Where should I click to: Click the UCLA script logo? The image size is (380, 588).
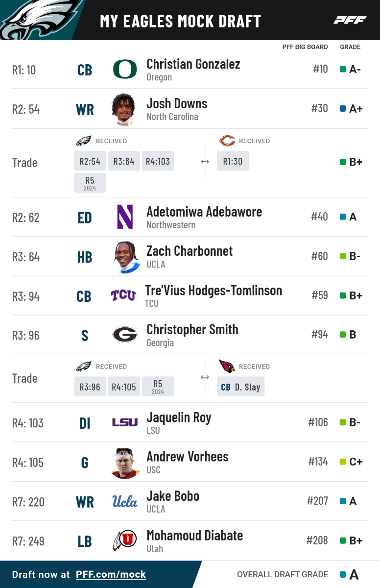125,501
